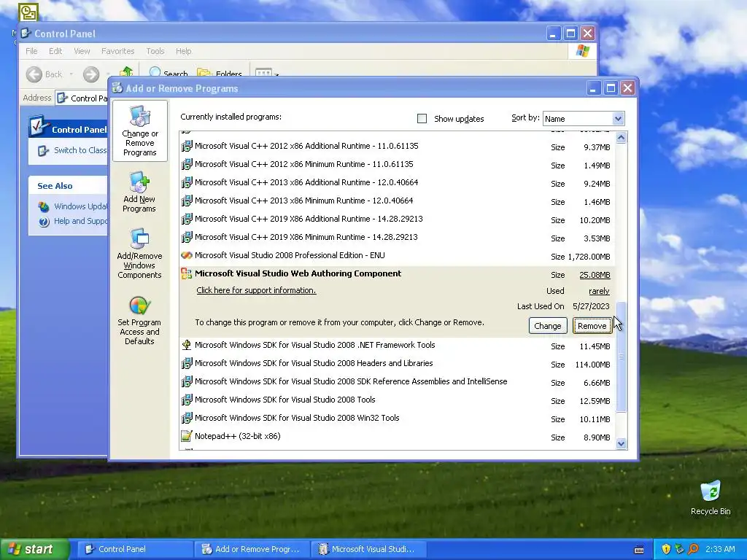The width and height of the screenshot is (747, 560).
Task: Click the security shield tray icon
Action: (x=666, y=549)
